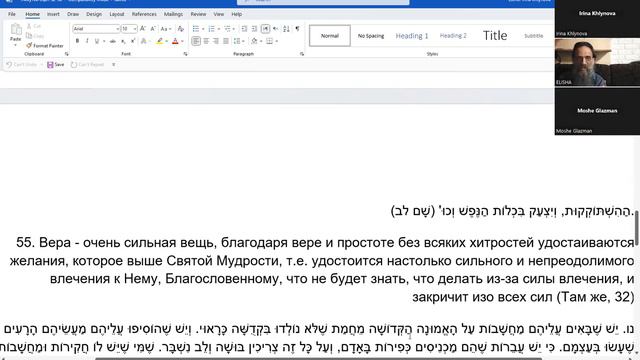
Task: Click the Numbering list icon
Action: [x=211, y=29]
